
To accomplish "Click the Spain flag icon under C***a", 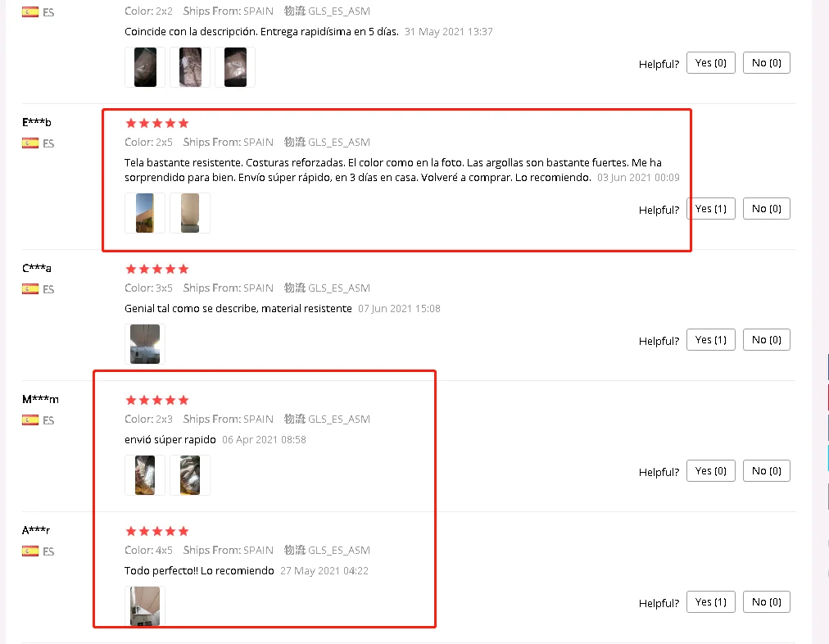I will point(30,288).
